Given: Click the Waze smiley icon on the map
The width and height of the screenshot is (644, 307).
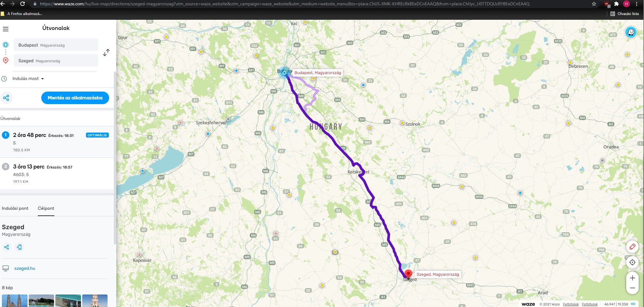Looking at the screenshot, I should click(x=631, y=32).
